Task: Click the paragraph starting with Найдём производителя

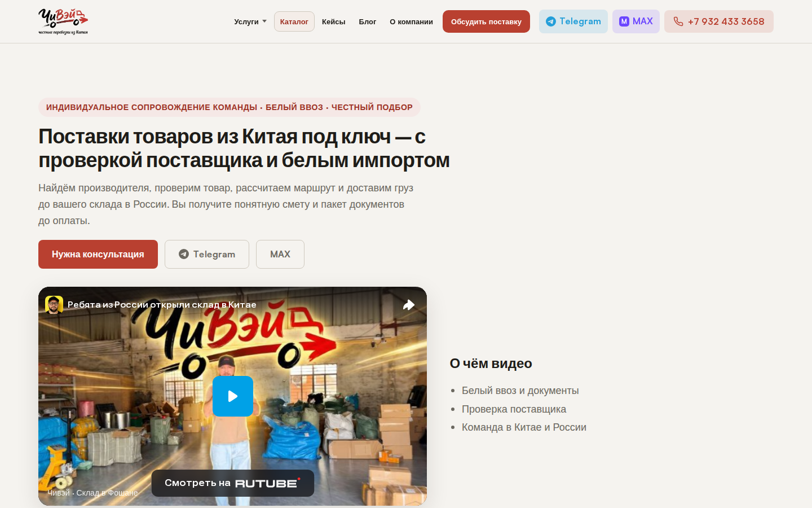Action: click(x=226, y=204)
